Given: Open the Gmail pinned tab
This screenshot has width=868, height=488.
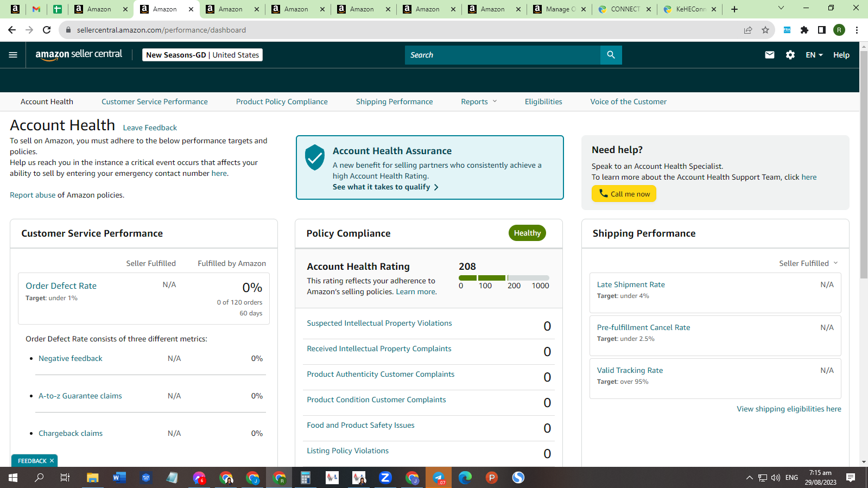Looking at the screenshot, I should coord(36,9).
